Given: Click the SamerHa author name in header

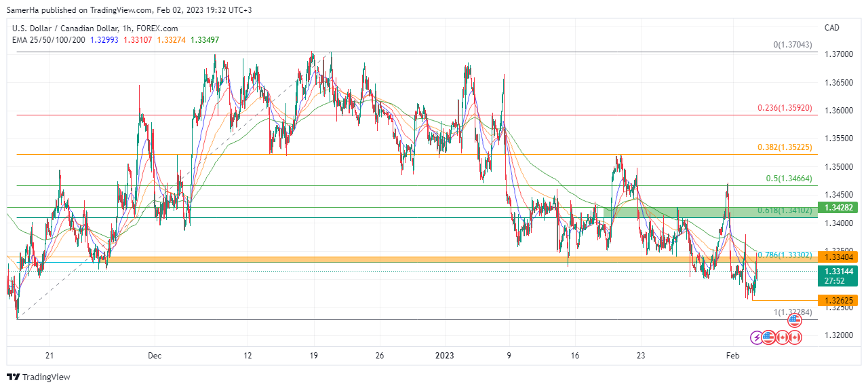Looking at the screenshot, I should pos(22,10).
